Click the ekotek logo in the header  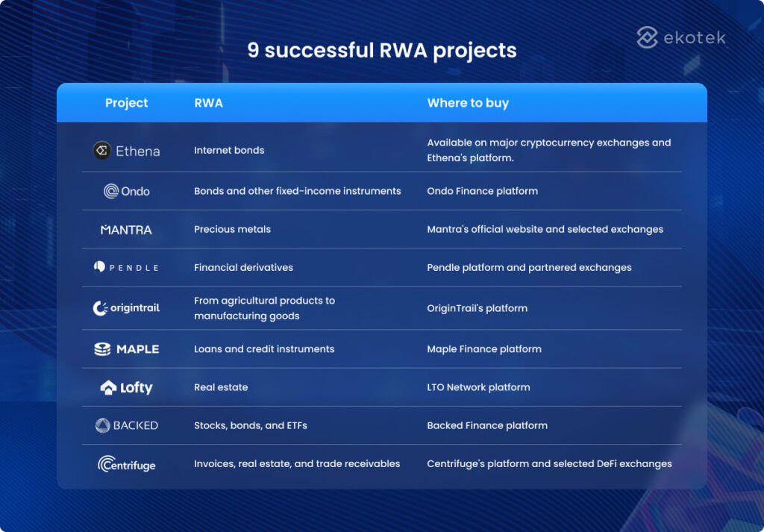coord(679,36)
